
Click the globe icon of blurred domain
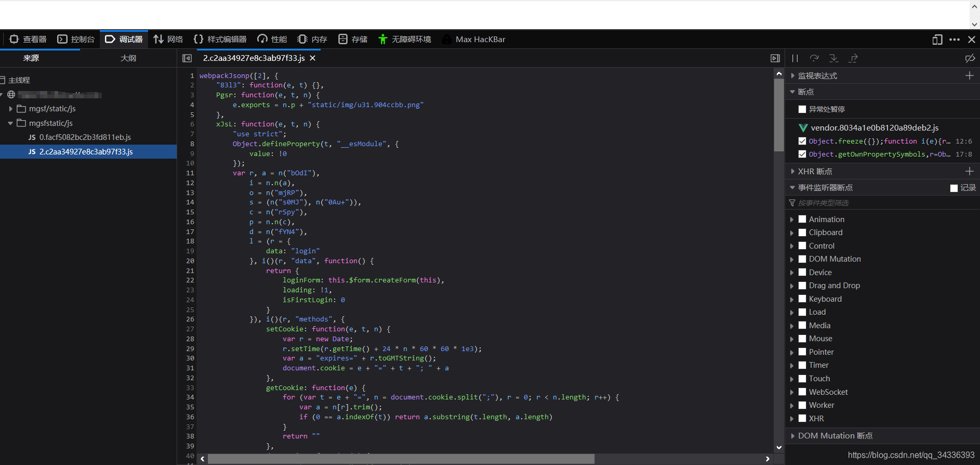click(11, 95)
